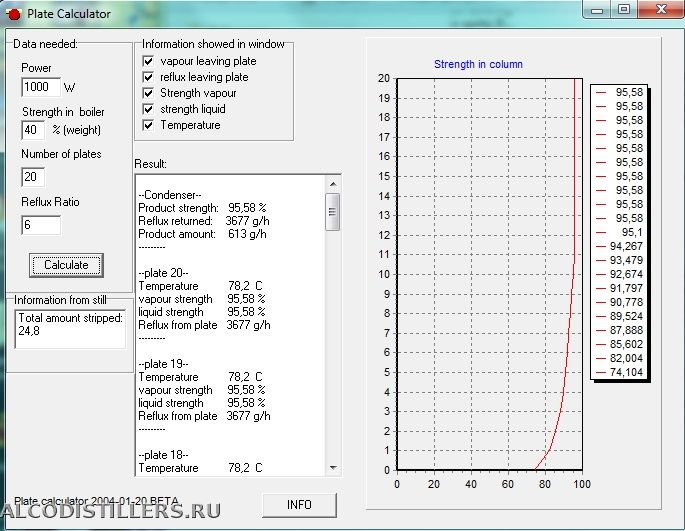The image size is (685, 531).
Task: Click the 91,797 legend entry
Action: (x=619, y=288)
